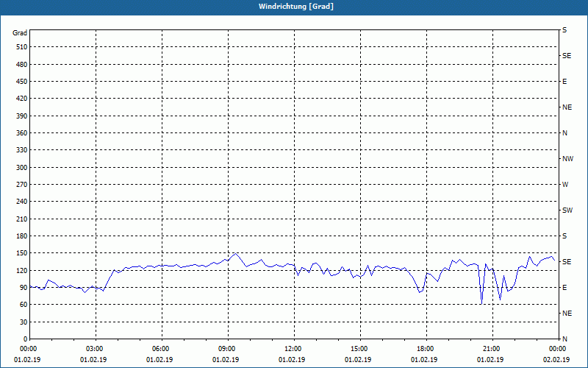Click the 300 y-axis value
Screen dimensions: 588x368
[x=22, y=167]
